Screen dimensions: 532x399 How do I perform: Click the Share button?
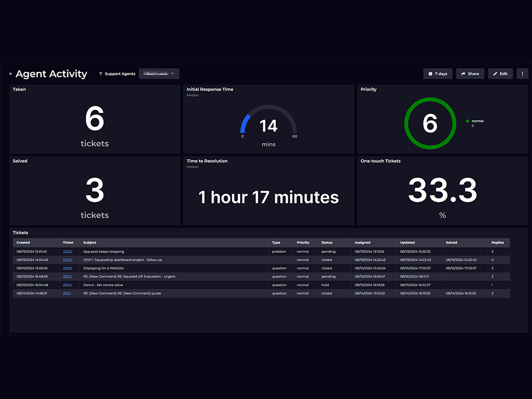(x=470, y=74)
